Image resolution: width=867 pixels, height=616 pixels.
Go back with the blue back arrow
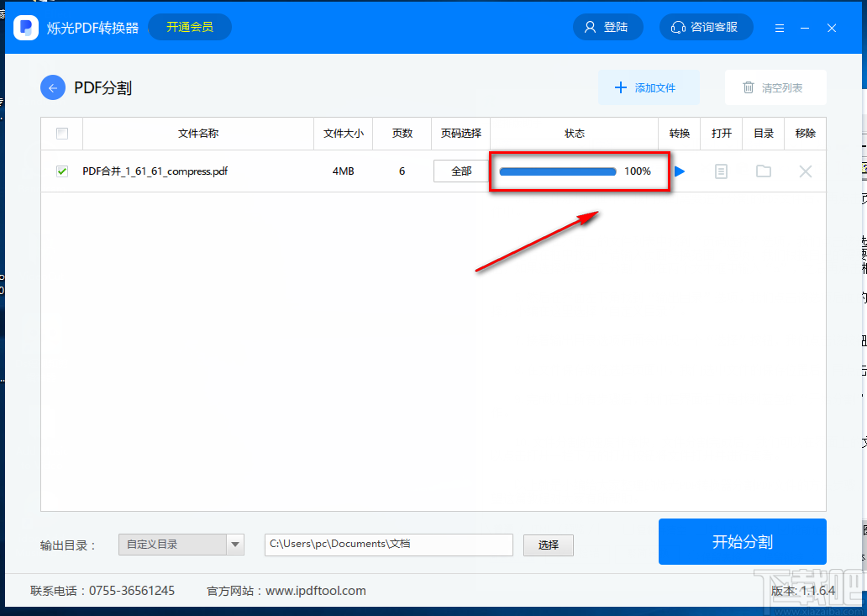[x=52, y=87]
